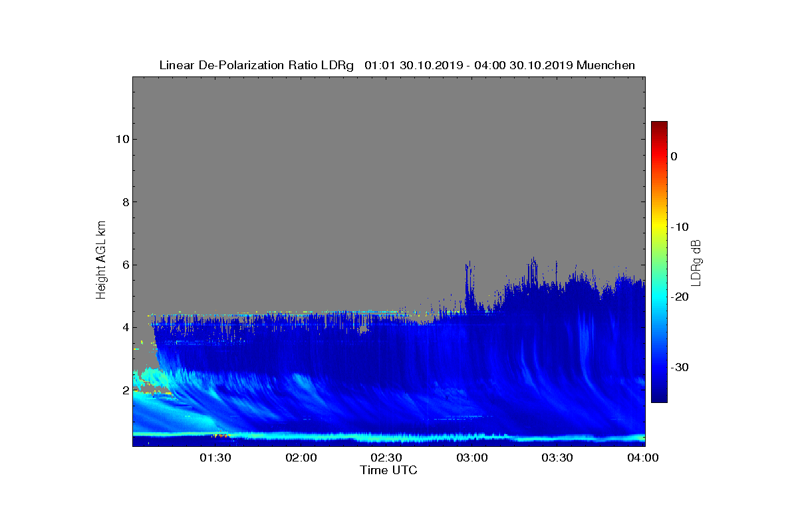
Task: Click the '03:00' time tick label
Action: click(473, 458)
